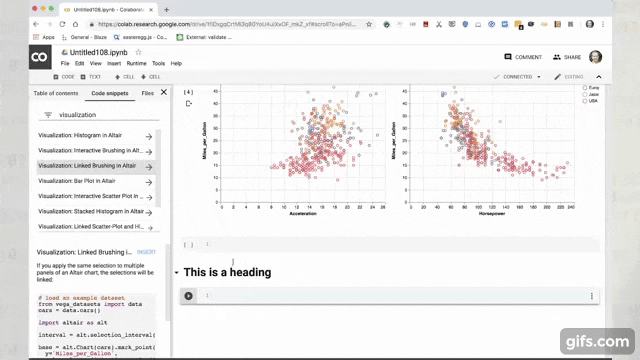Click the INSERT snippet link
640x360 pixels.
146,252
